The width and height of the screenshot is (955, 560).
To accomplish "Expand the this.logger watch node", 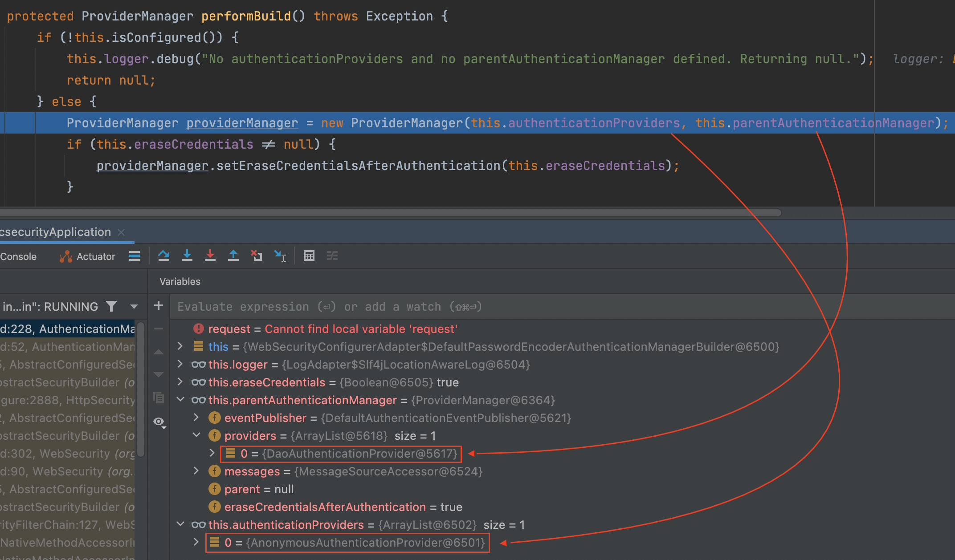I will (180, 364).
